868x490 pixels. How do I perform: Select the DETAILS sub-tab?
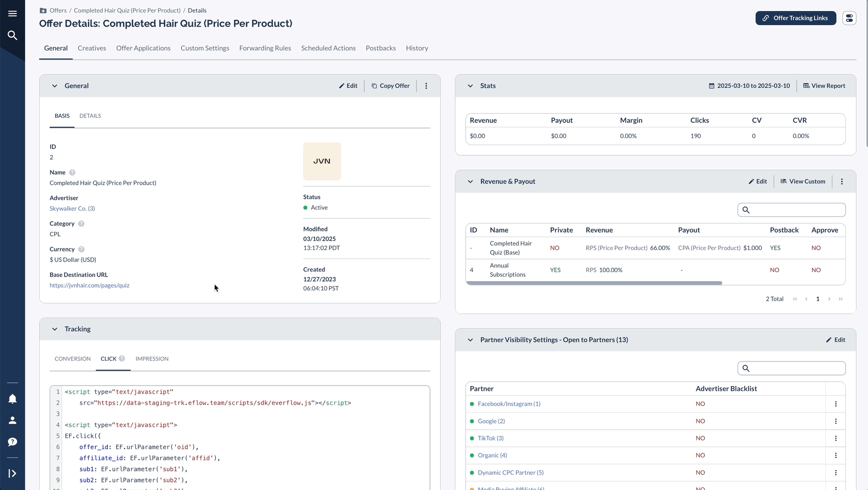pos(90,116)
